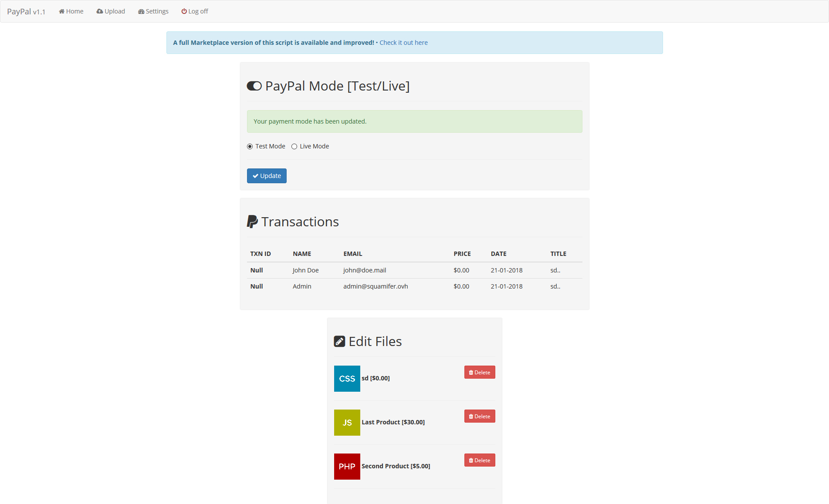Image resolution: width=829 pixels, height=504 pixels.
Task: Click the PayPal v1.1 brand link
Action: point(26,11)
